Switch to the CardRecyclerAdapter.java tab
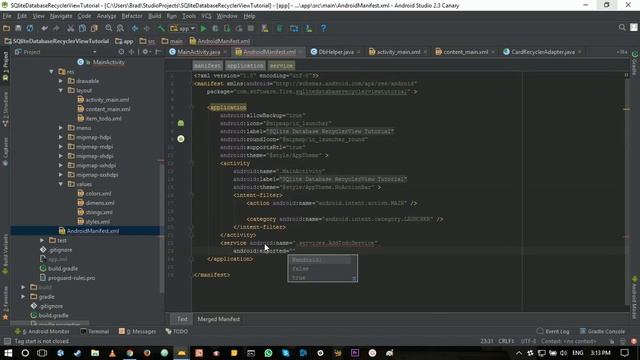This screenshot has width=640, height=360. (x=542, y=52)
